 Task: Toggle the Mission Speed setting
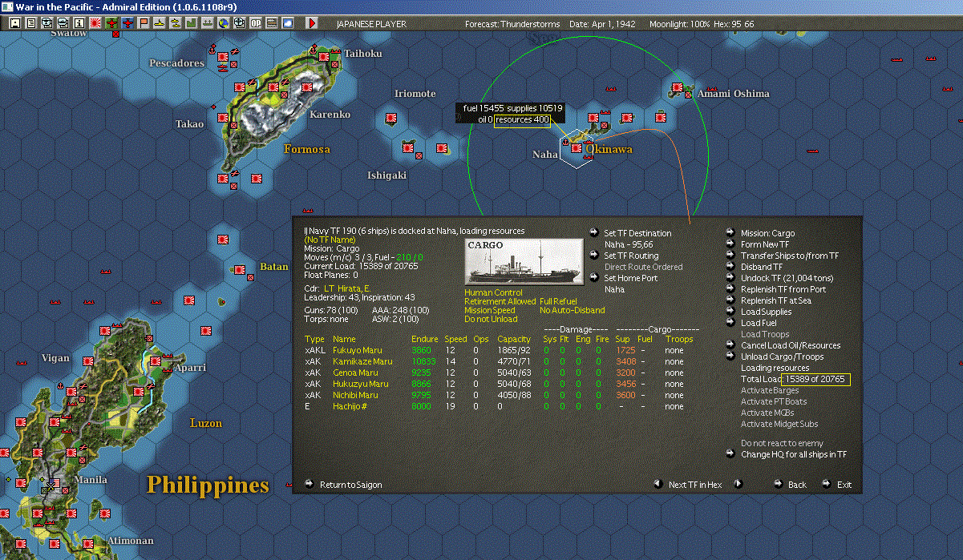coord(491,310)
